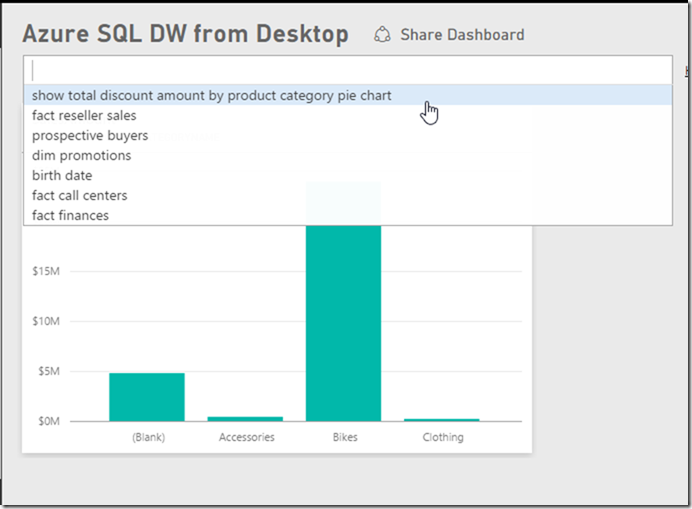The height and width of the screenshot is (509, 692).
Task: Select the Accessories bar in chart
Action: (x=245, y=419)
